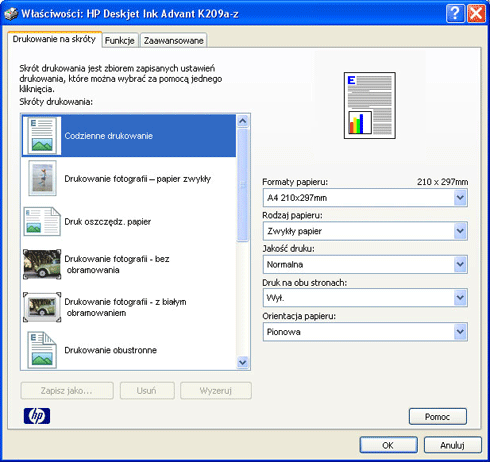Click the photo icon for papier zwykły
The height and width of the screenshot is (462, 490).
pos(42,178)
